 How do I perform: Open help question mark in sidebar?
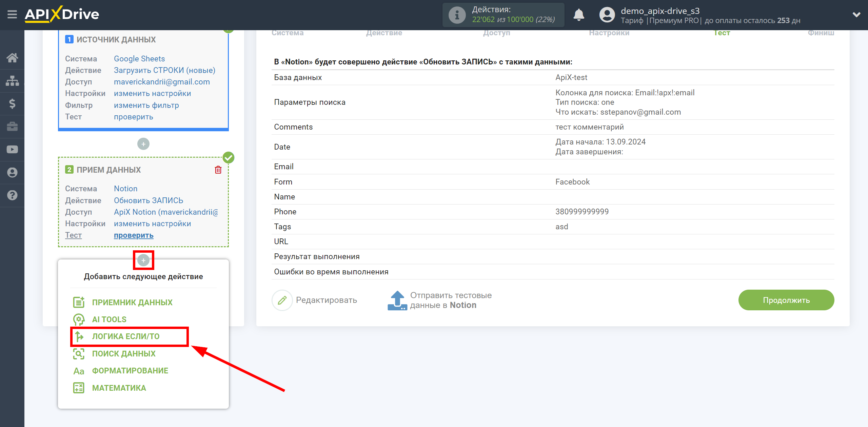pos(12,195)
